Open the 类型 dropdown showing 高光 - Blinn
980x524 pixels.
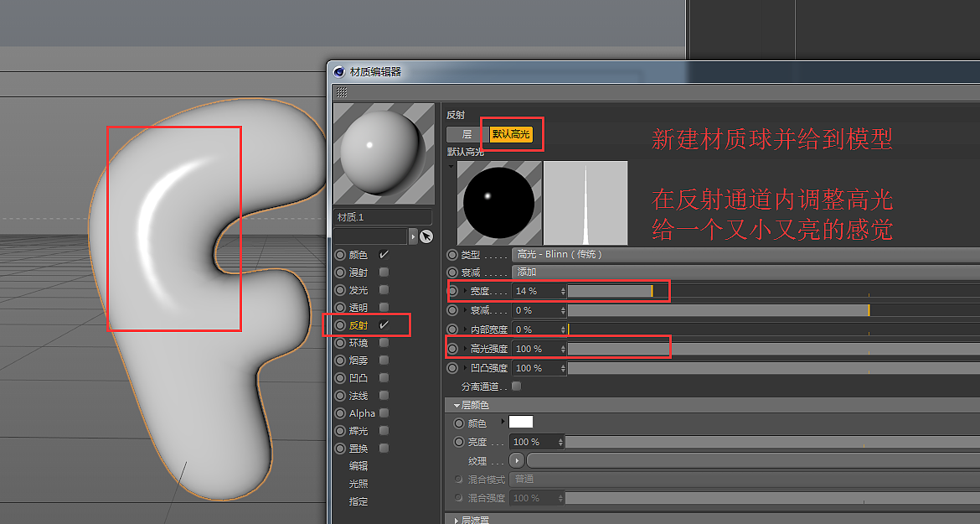745,255
